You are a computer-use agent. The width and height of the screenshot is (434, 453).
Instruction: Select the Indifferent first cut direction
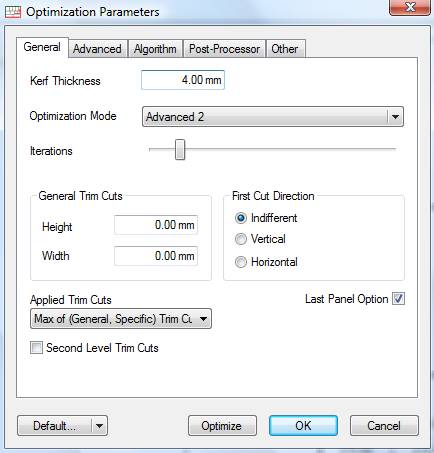(241, 218)
